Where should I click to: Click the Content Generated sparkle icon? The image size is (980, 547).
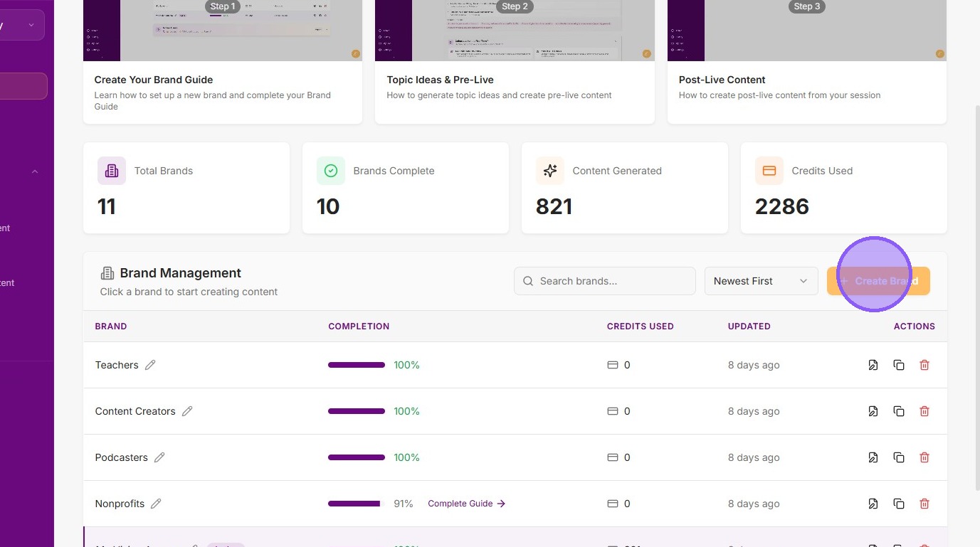point(550,171)
